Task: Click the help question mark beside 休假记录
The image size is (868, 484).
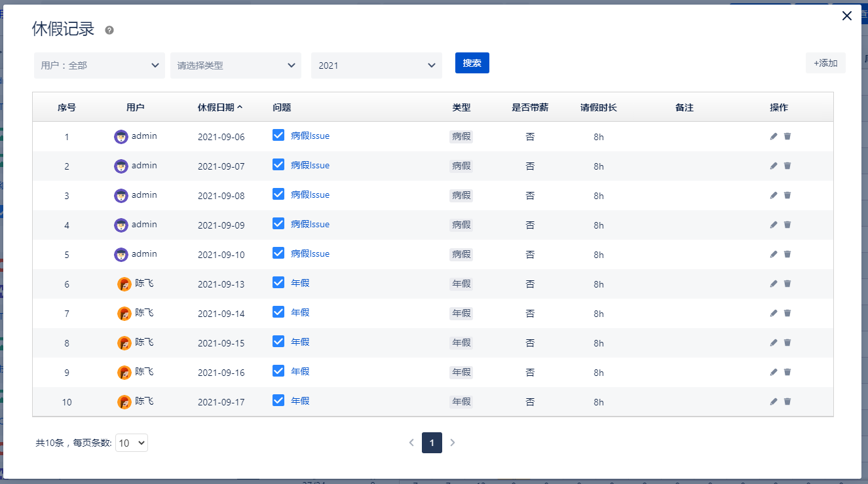Action: tap(109, 30)
